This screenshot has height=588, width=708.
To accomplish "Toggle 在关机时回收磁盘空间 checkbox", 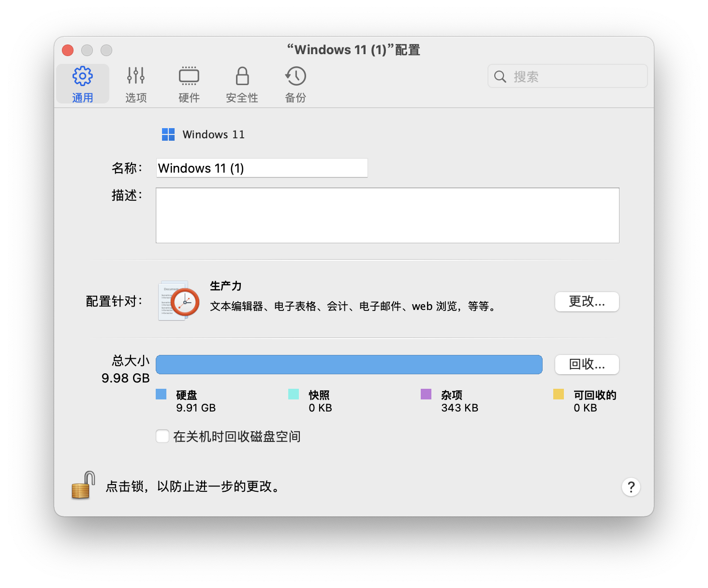I will click(162, 436).
